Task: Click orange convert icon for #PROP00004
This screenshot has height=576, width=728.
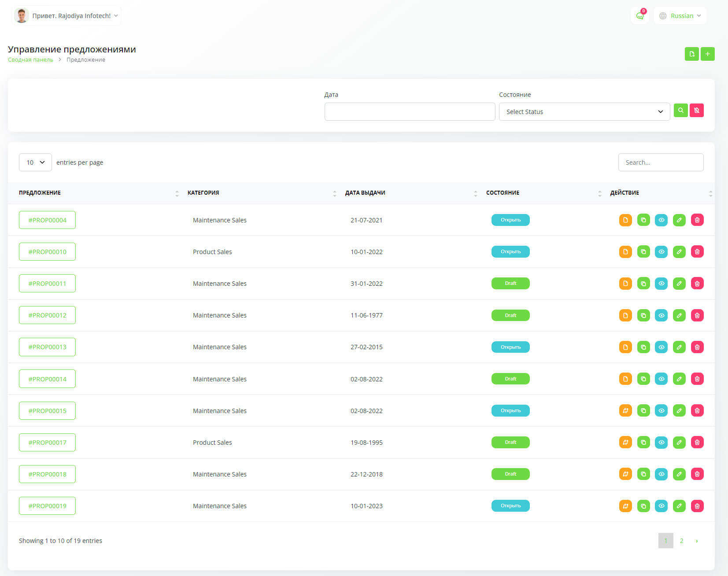Action: coord(625,220)
